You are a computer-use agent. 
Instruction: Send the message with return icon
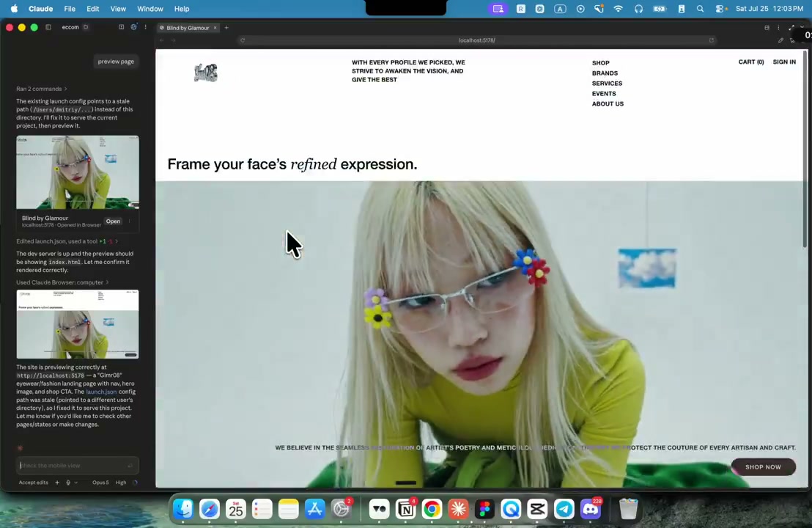(x=130, y=466)
